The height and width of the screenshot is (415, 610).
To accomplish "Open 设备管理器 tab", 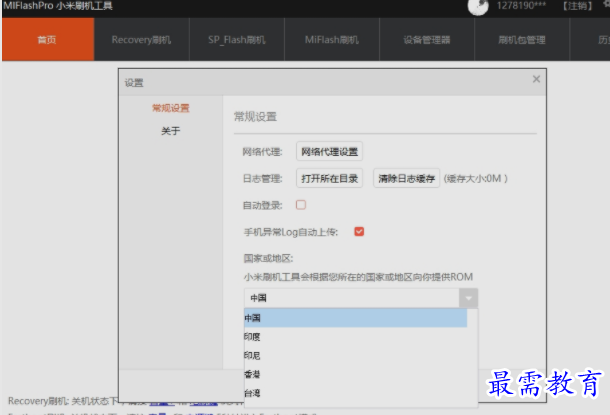I will [x=427, y=39].
